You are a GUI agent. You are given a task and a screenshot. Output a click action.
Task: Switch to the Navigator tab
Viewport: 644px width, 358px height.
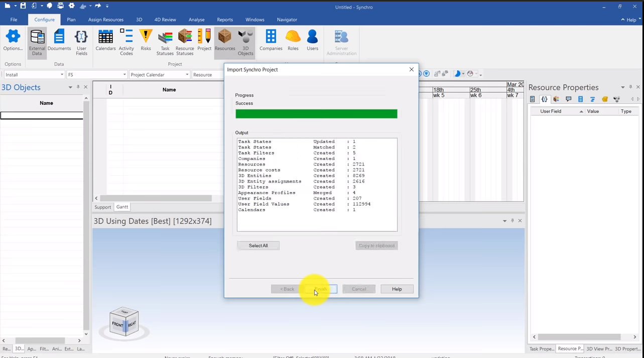[x=287, y=20]
